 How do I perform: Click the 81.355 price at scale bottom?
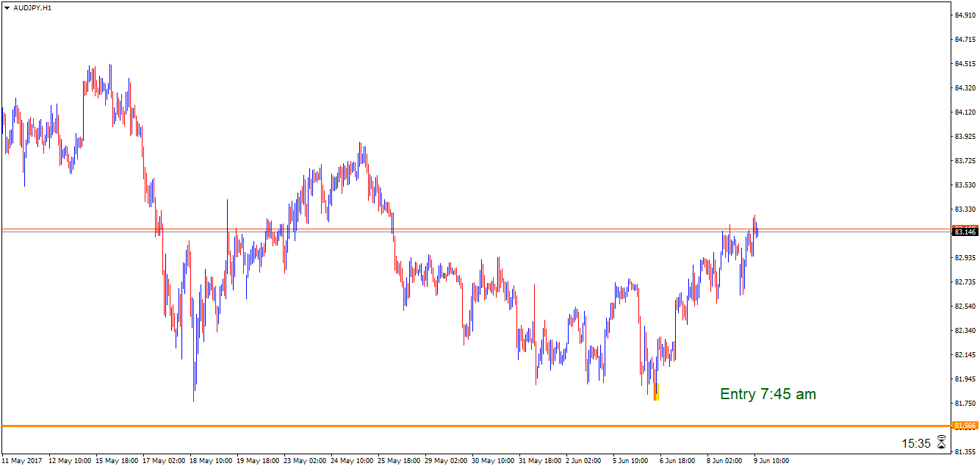pyautogui.click(x=965, y=451)
